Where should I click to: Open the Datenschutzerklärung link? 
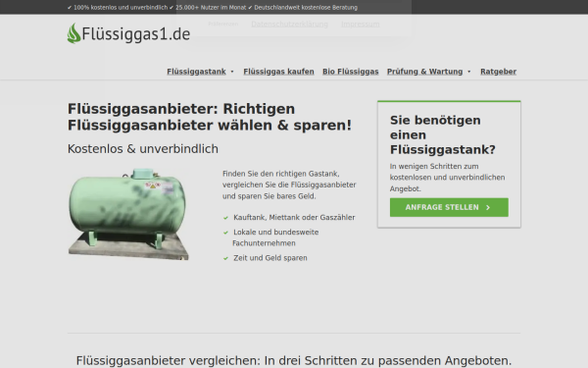289,24
